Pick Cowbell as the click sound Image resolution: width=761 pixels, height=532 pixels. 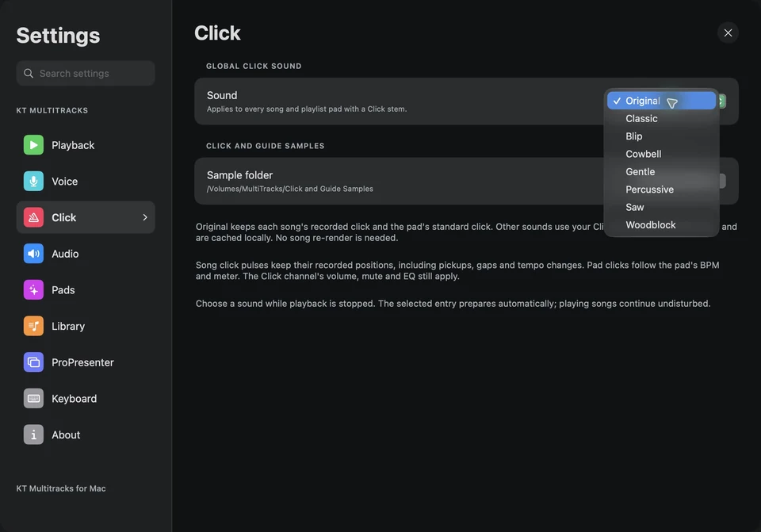point(661,154)
